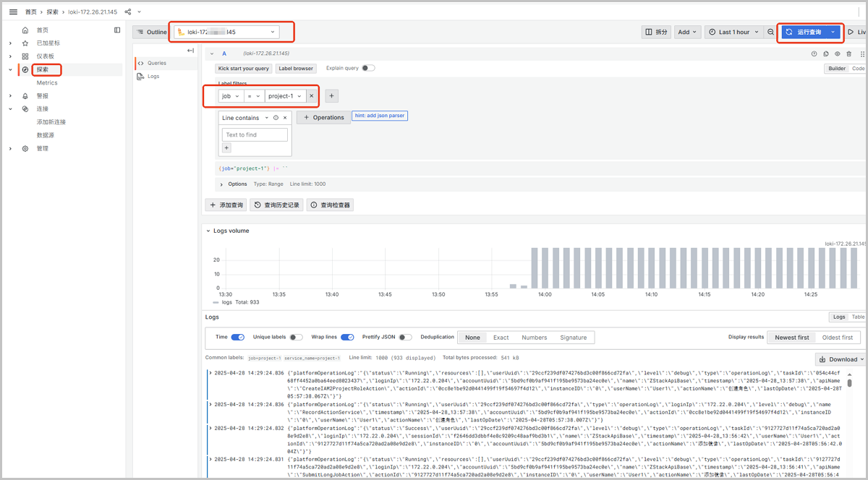Enable Prettify JSON toggle
The image size is (868, 480).
coord(405,338)
